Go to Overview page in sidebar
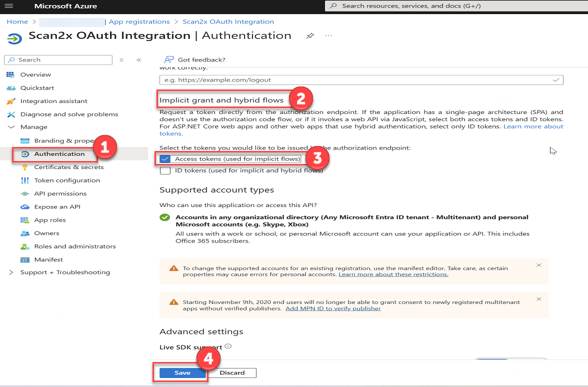 pos(35,74)
